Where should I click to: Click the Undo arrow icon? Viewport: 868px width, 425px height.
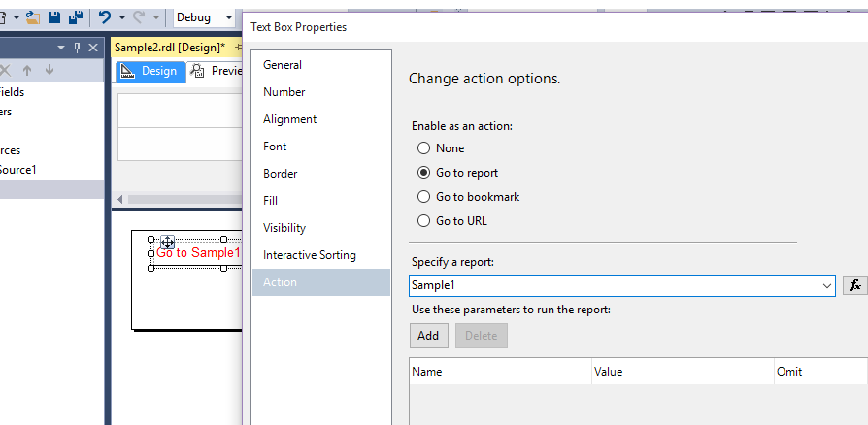click(x=104, y=17)
